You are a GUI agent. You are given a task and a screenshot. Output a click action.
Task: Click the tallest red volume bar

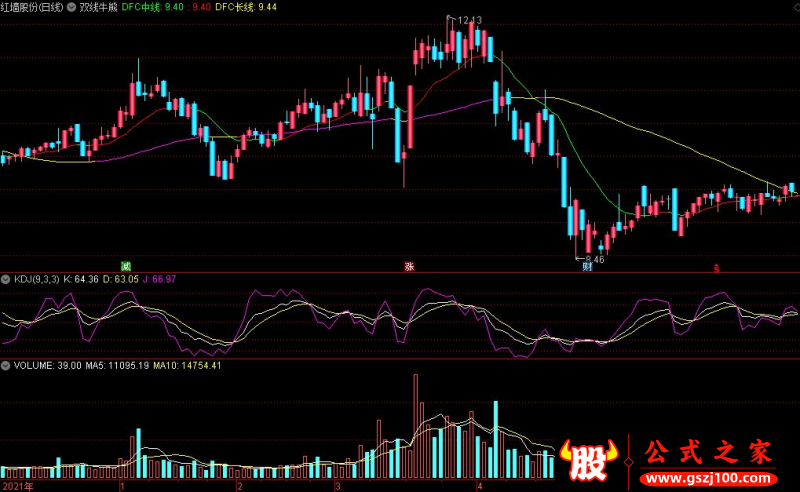(x=415, y=427)
